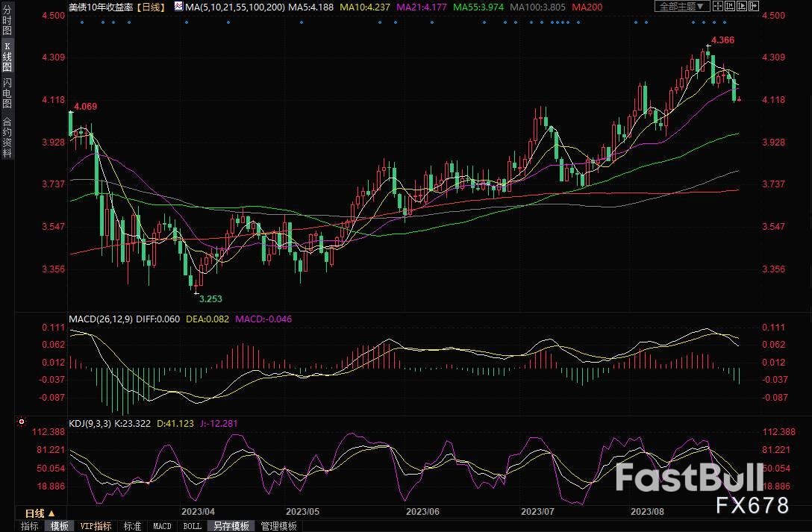Open the 指标 tab
The width and height of the screenshot is (812, 532).
click(30, 526)
